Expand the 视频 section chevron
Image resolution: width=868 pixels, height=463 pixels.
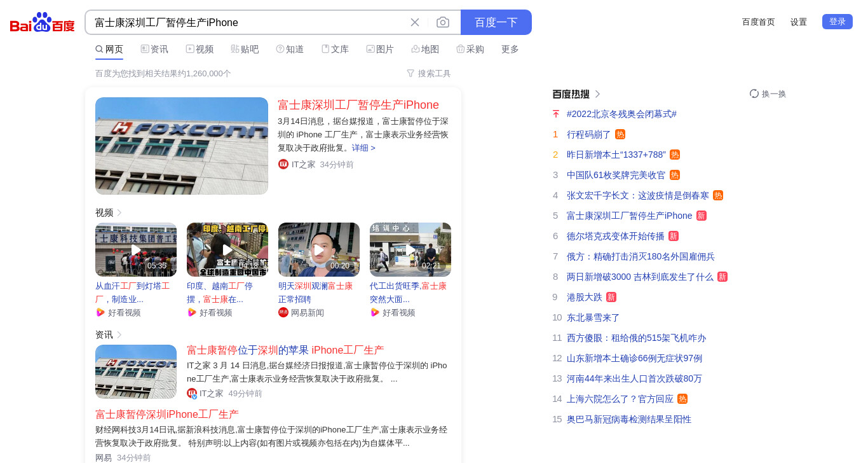pyautogui.click(x=119, y=212)
